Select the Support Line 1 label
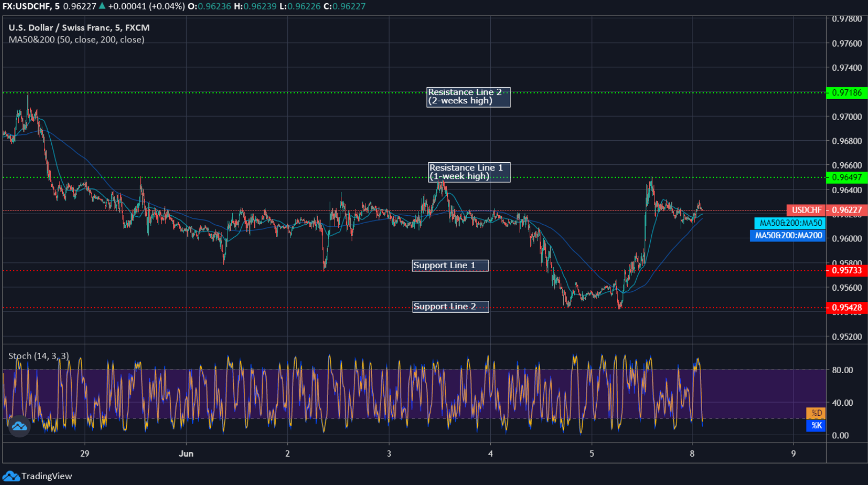868x485 pixels. 450,265
